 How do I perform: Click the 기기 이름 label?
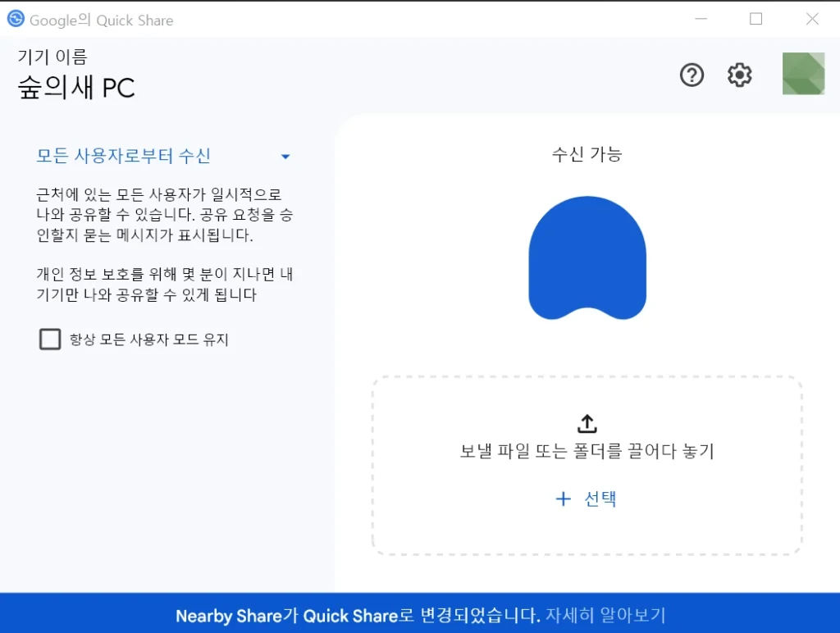[x=52, y=57]
